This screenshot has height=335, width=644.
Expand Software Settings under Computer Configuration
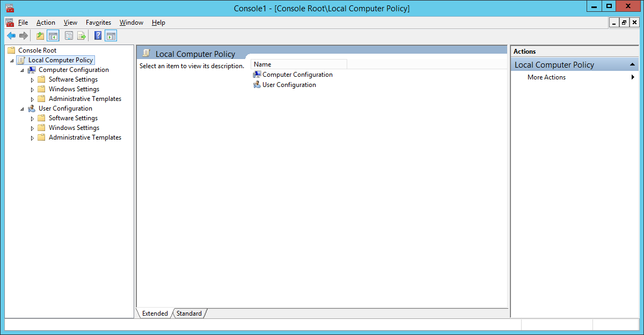[x=32, y=80]
